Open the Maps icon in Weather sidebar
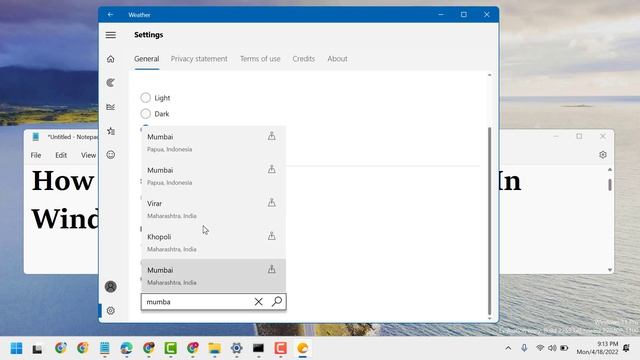The width and height of the screenshot is (640, 360). 111,83
